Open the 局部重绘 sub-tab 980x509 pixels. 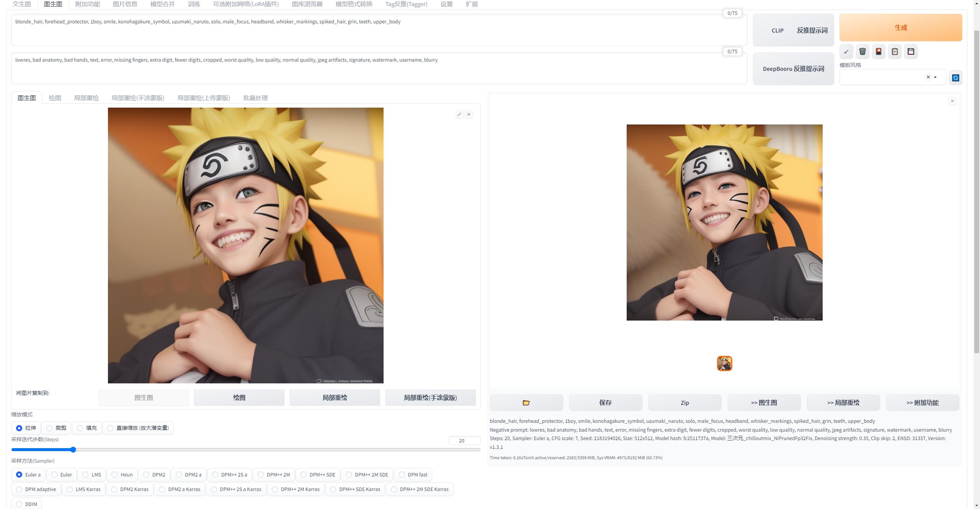click(86, 98)
